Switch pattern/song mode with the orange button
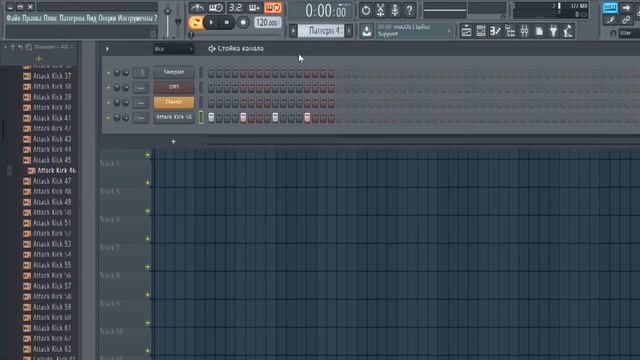 [x=196, y=22]
